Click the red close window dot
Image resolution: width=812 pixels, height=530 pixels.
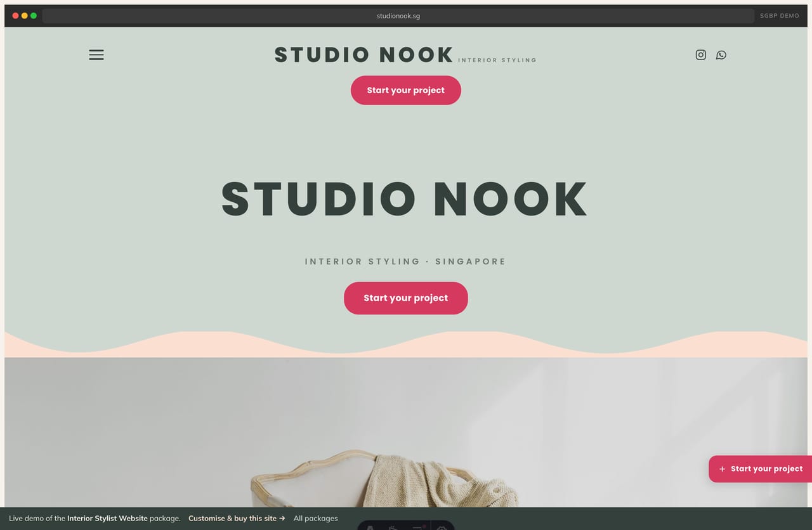point(16,16)
